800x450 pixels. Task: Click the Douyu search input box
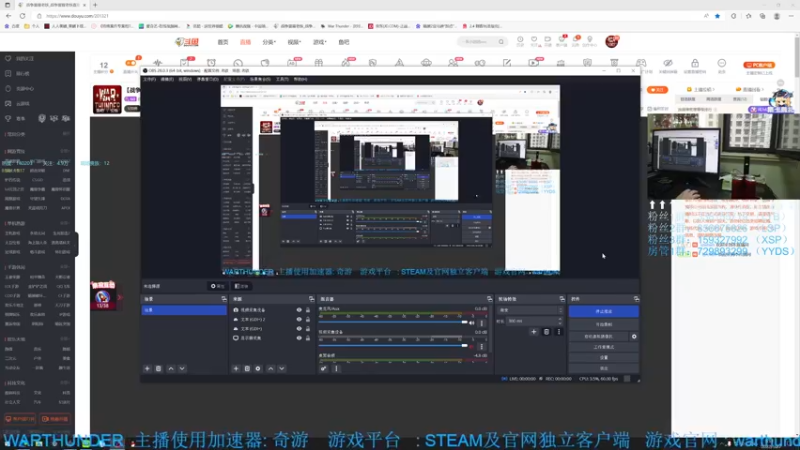(478, 42)
